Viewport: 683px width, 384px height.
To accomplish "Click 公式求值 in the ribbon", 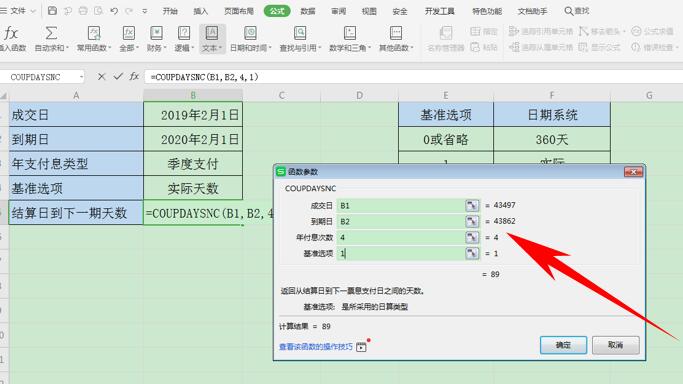I will click(x=653, y=31).
